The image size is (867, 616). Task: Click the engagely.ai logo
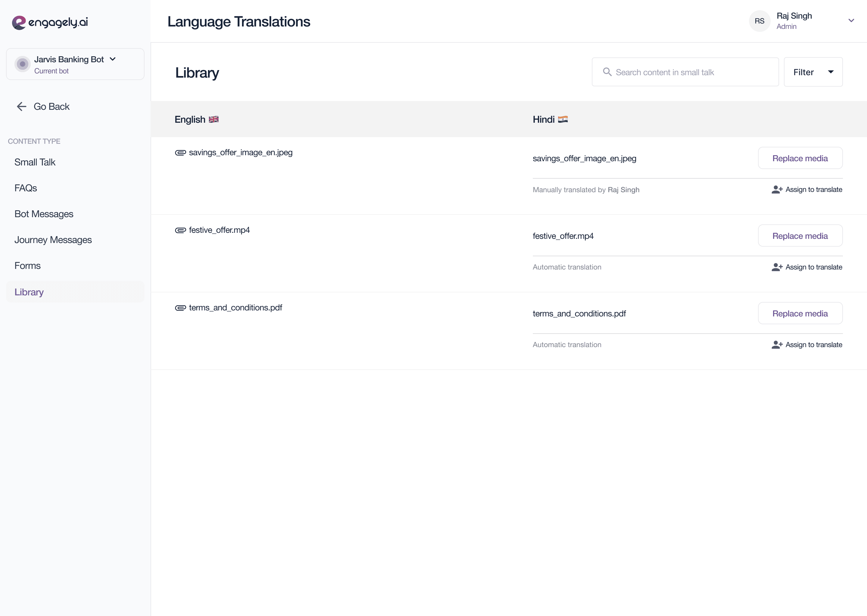(50, 22)
